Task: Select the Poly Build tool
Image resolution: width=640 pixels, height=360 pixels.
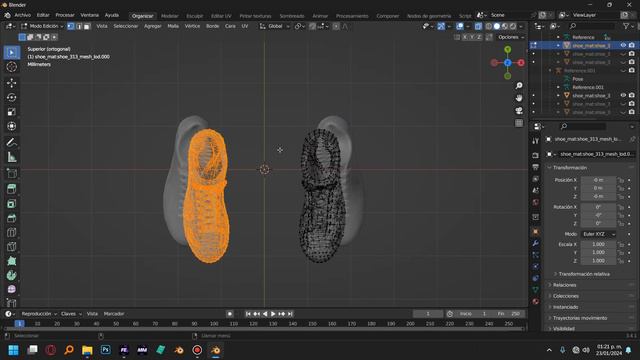Action: click(11, 261)
